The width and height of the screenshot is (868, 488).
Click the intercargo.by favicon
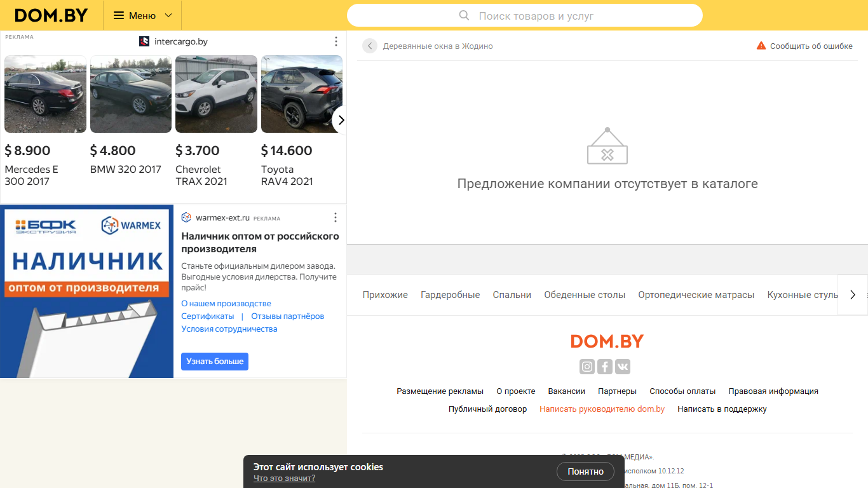144,41
